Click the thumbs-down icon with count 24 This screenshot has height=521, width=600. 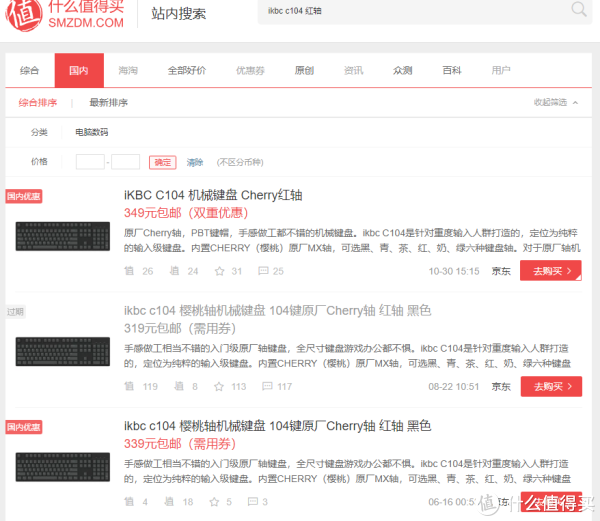[173, 271]
